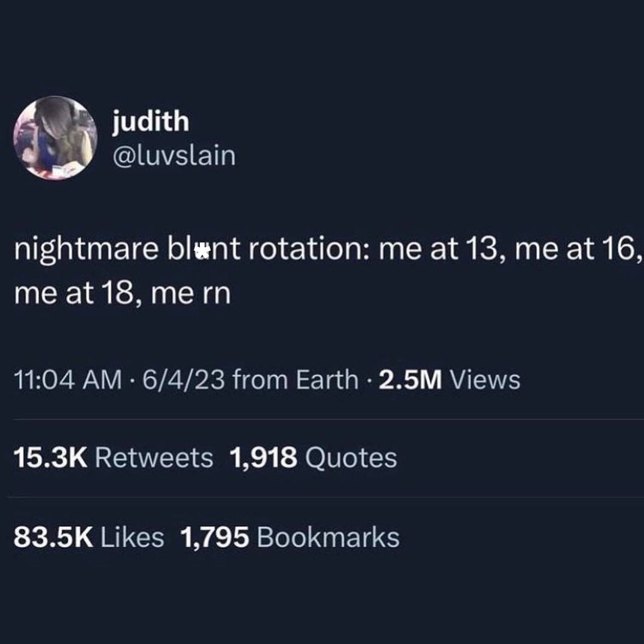
Task: Click the 'Quotes' label
Action: coord(351,458)
